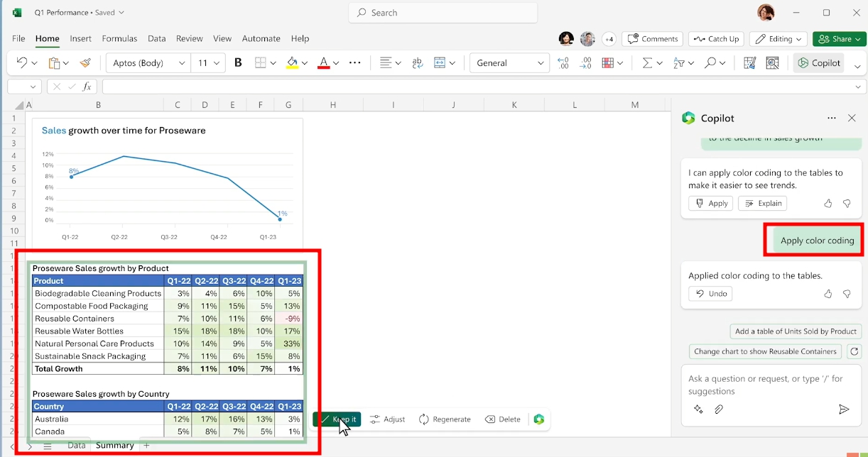Apply the yellow fill color bucket
The height and width of the screenshot is (457, 868).
292,63
